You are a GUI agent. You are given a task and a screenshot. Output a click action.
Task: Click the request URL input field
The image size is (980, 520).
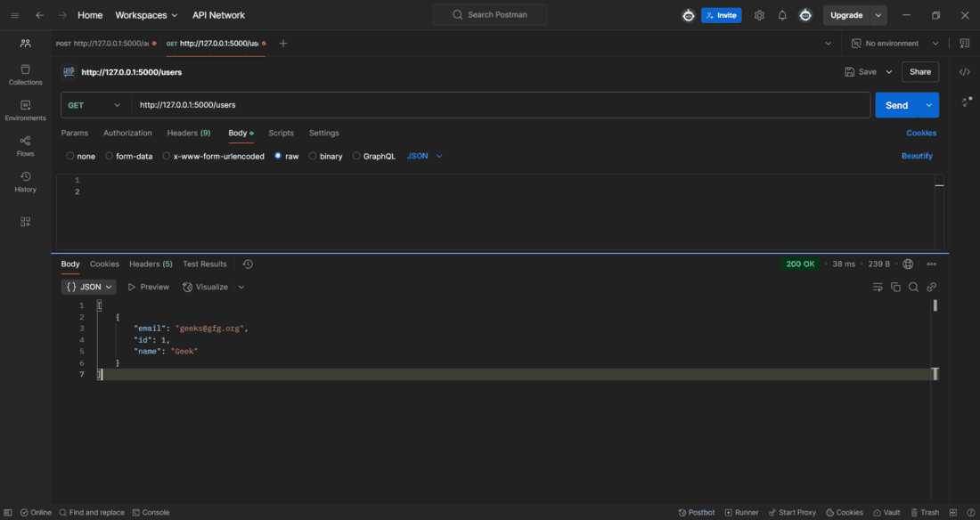tap(499, 105)
